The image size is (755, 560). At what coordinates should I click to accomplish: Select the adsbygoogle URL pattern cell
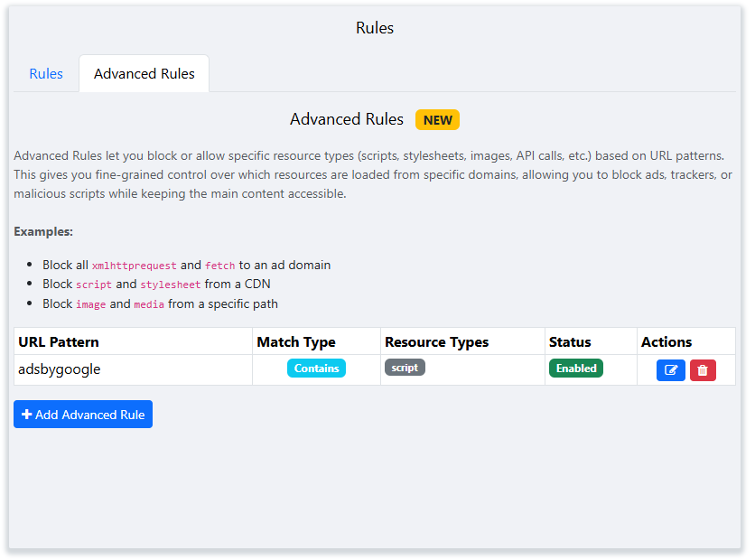tap(59, 369)
